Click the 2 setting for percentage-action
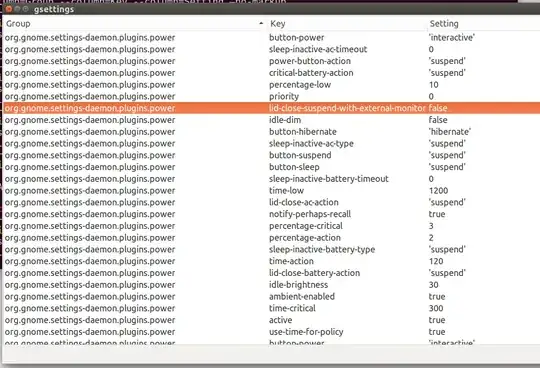This screenshot has width=540, height=368. coord(431,238)
